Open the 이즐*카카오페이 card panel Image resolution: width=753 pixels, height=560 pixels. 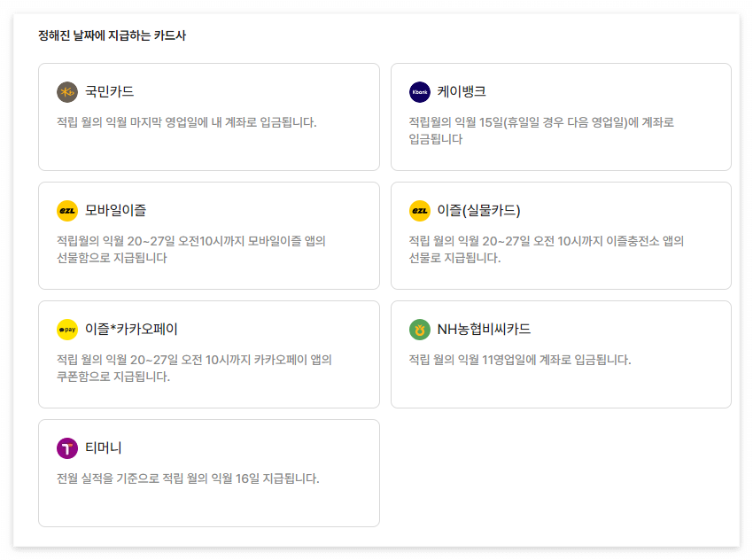[209, 354]
